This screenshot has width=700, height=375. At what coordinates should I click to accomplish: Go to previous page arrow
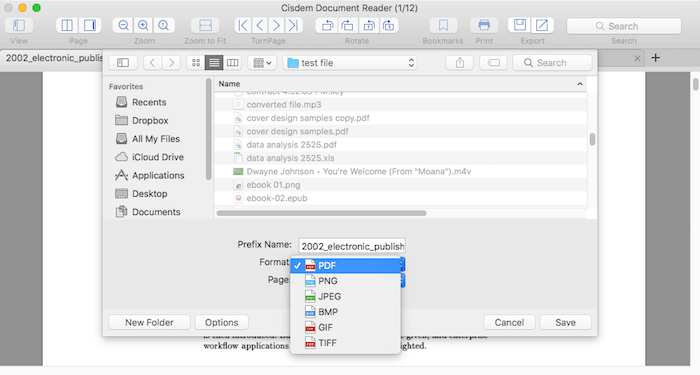(260, 25)
